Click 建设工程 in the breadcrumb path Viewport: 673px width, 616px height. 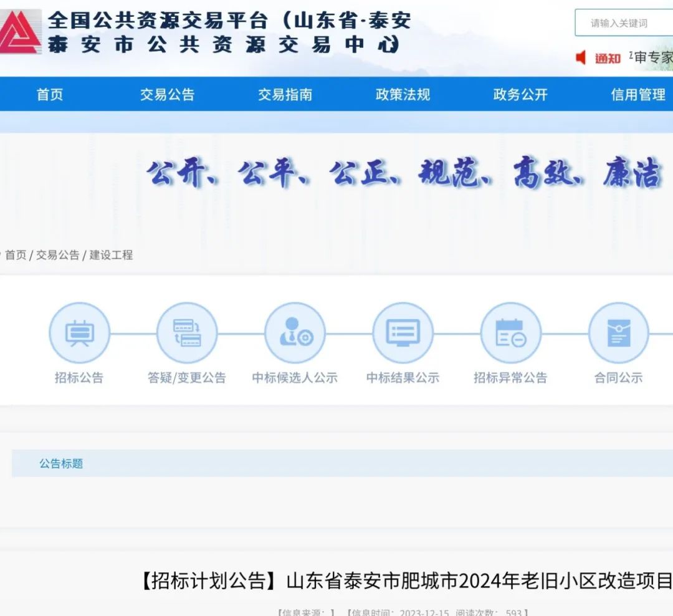(x=111, y=255)
